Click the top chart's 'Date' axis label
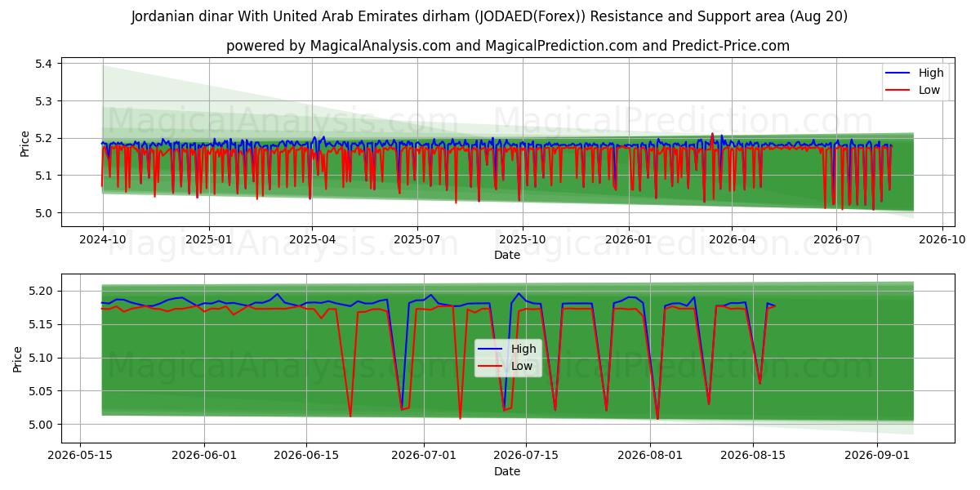This screenshot has height=490, width=980. pos(507,256)
